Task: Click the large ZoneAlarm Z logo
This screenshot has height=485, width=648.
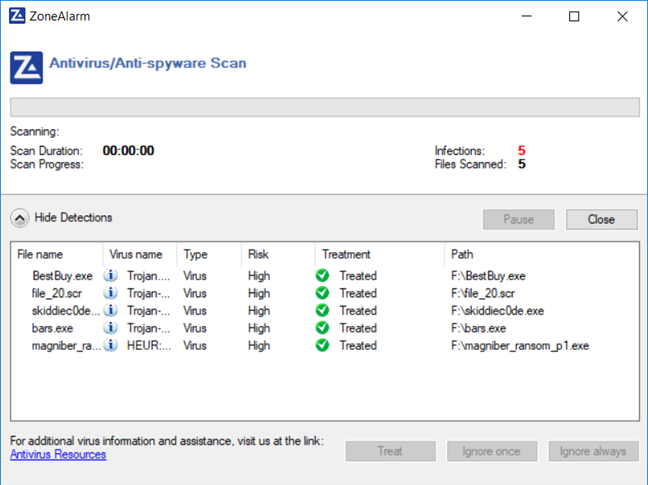Action: click(x=26, y=68)
